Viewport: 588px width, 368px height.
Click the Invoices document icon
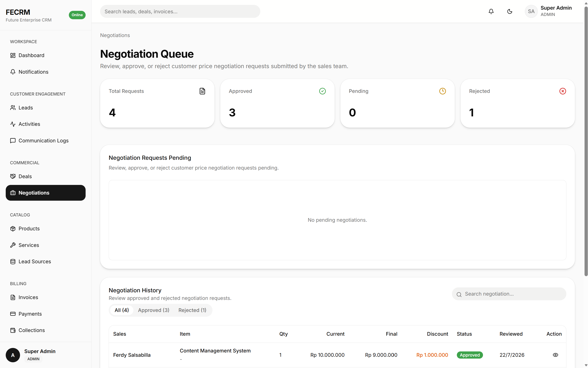(x=13, y=297)
